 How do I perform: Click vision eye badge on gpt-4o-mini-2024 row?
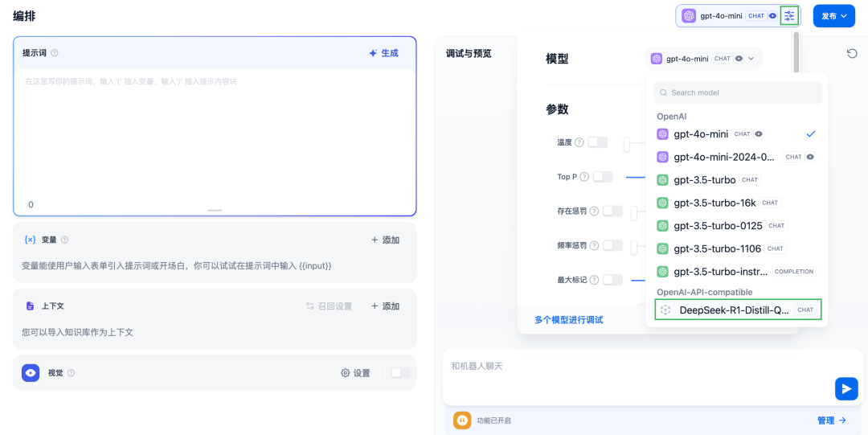click(x=810, y=157)
